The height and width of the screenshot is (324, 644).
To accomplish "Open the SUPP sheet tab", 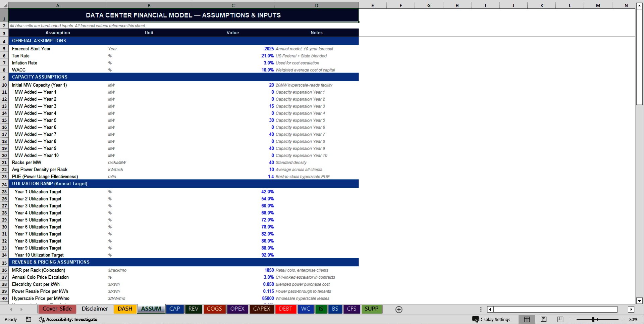I will tap(372, 309).
